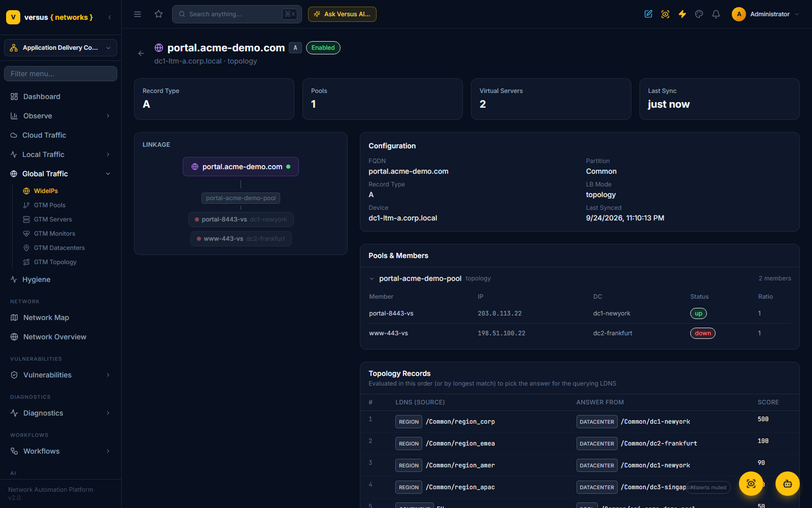Expand the Application Delivery Co... dropdown

click(x=60, y=48)
